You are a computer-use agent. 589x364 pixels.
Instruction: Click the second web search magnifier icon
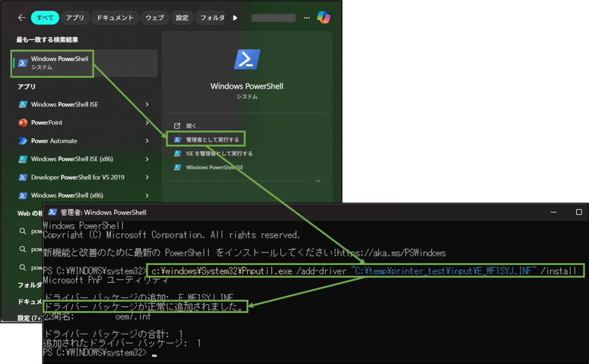23,249
